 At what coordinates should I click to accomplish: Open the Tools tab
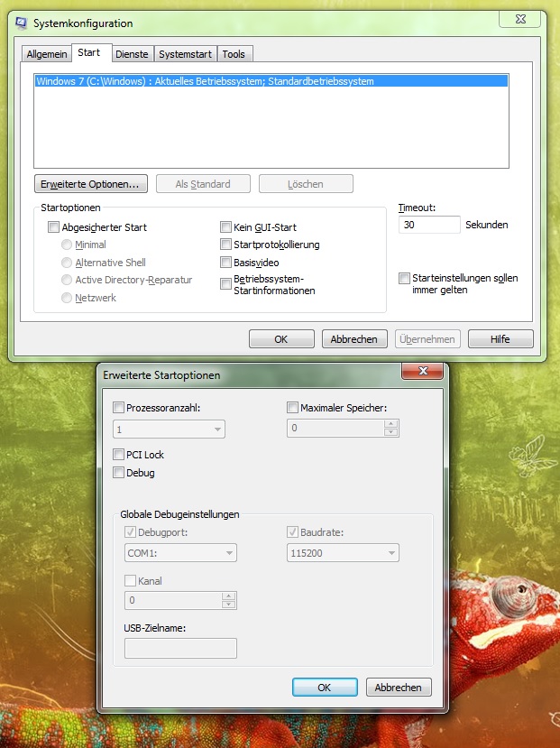pyautogui.click(x=234, y=54)
